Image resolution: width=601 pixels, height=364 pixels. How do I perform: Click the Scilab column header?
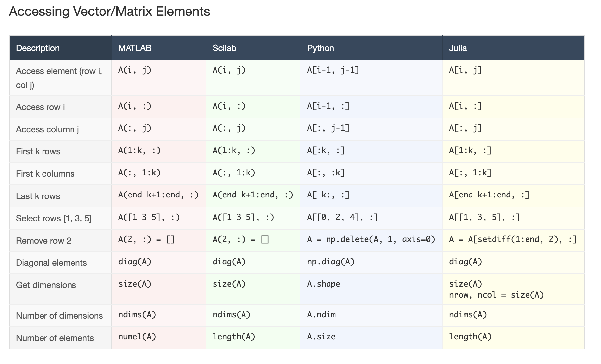[x=224, y=48]
